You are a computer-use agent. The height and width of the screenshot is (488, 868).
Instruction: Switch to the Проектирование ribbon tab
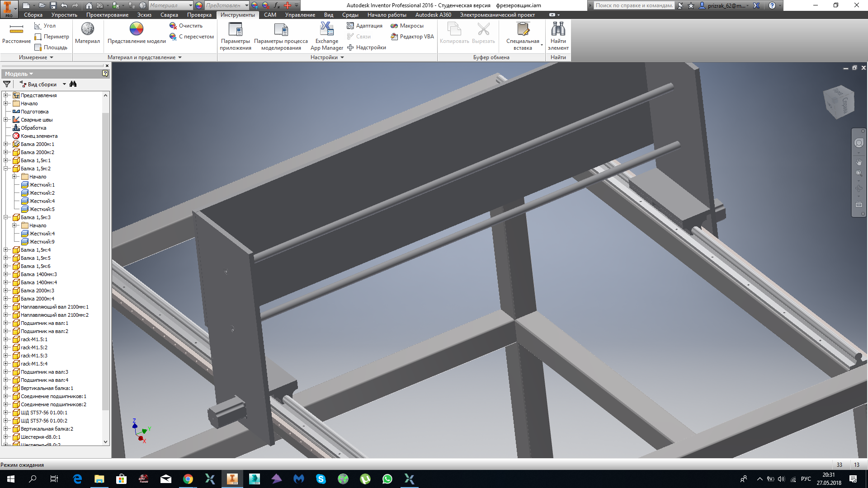(107, 15)
